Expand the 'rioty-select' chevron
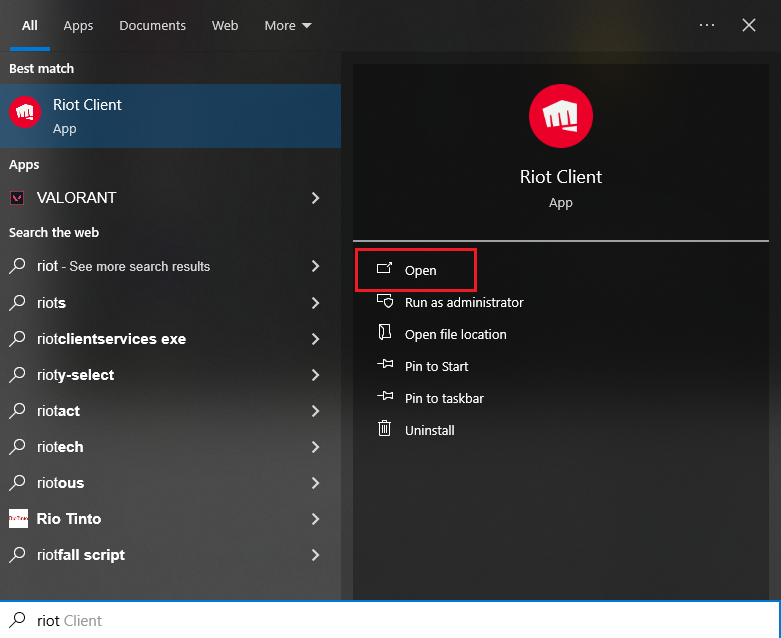Viewport: 781px width, 638px height. click(315, 375)
